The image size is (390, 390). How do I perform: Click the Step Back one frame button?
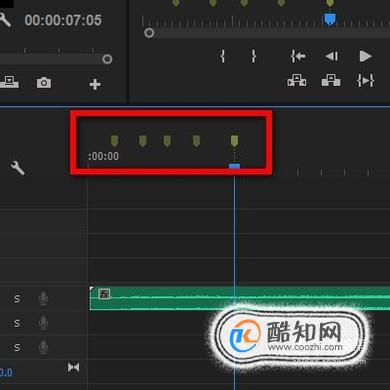click(332, 56)
